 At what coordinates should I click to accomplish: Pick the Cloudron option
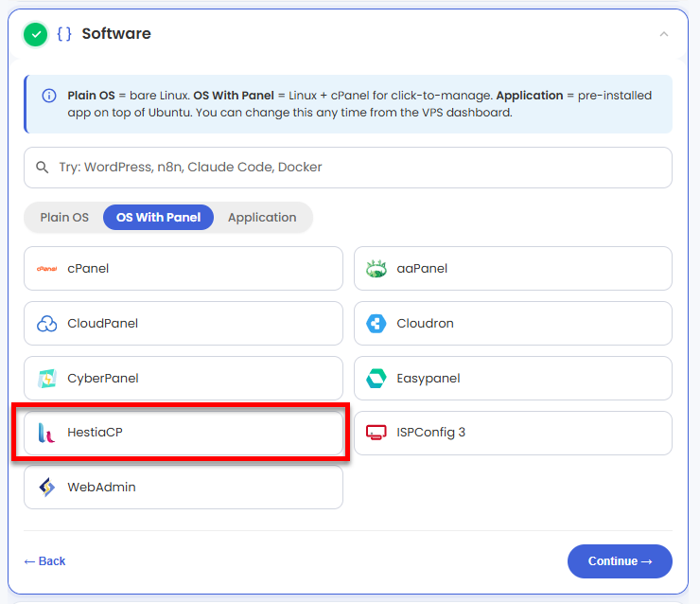coord(513,324)
